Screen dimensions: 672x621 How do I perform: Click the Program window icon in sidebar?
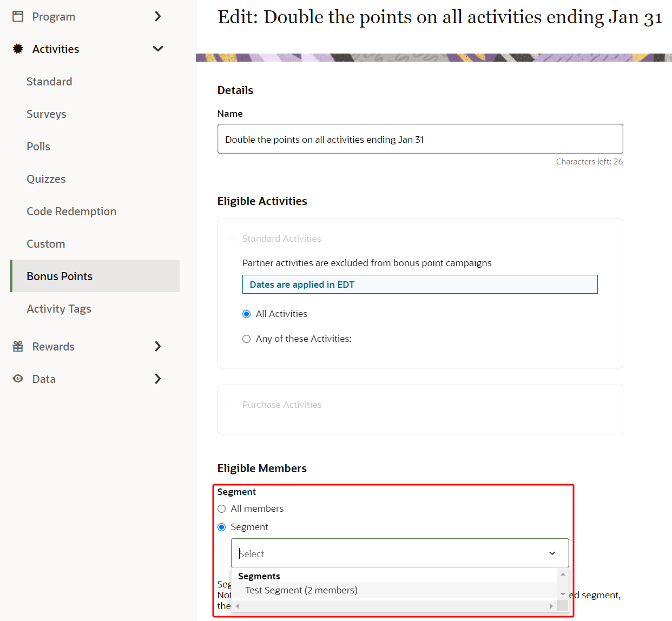point(18,16)
